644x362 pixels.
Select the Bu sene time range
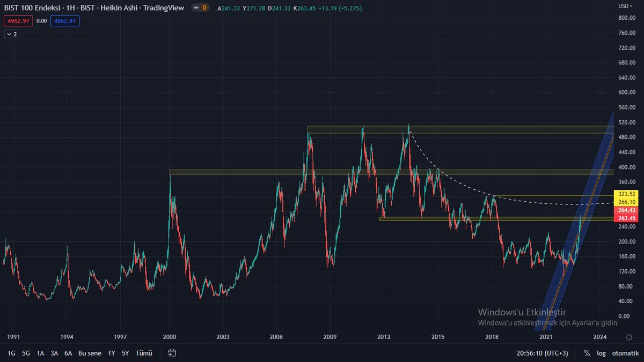point(90,353)
